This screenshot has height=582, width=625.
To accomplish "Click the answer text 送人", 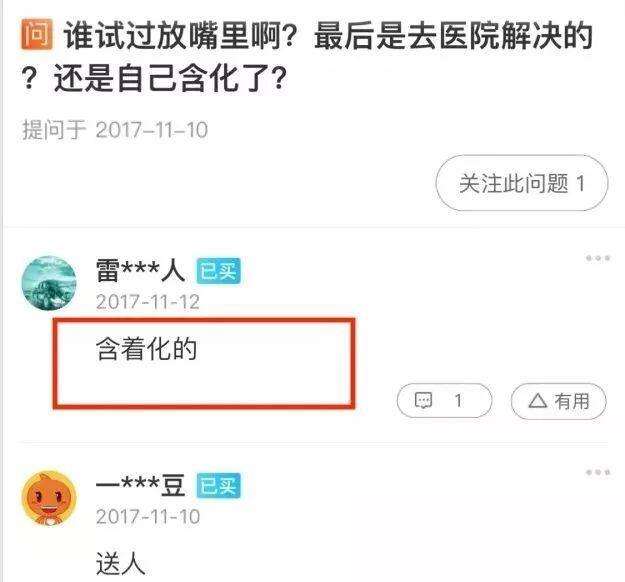I will pos(120,563).
